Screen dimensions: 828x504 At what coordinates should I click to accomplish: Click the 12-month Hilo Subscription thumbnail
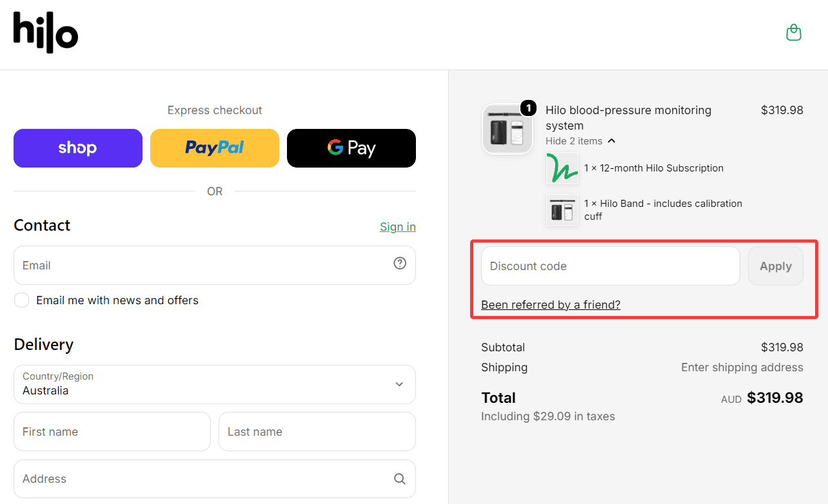click(x=562, y=168)
